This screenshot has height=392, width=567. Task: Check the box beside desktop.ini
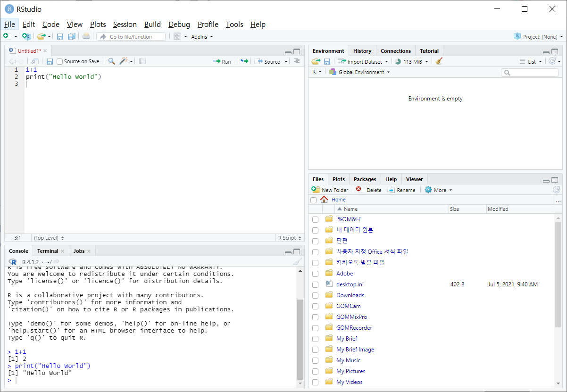[x=315, y=284]
